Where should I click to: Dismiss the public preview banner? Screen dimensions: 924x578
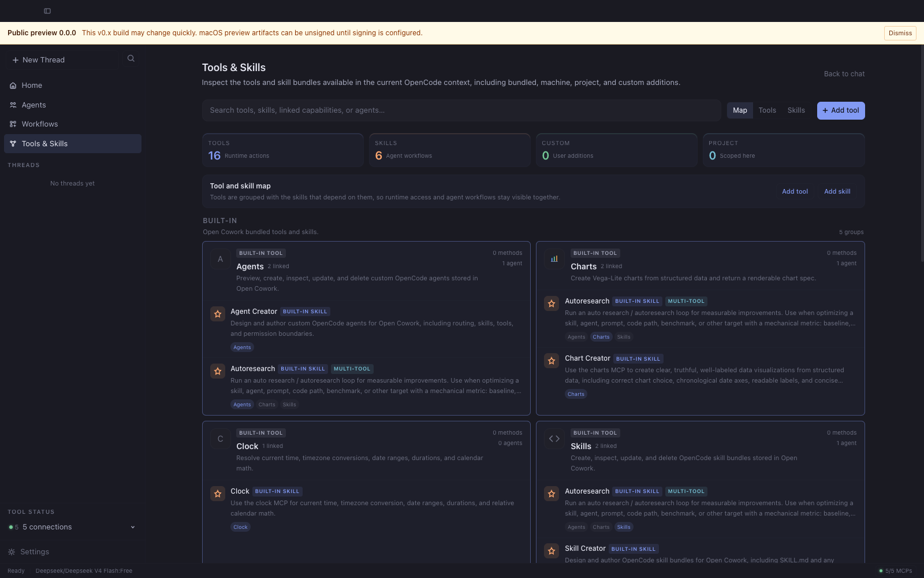(x=900, y=33)
